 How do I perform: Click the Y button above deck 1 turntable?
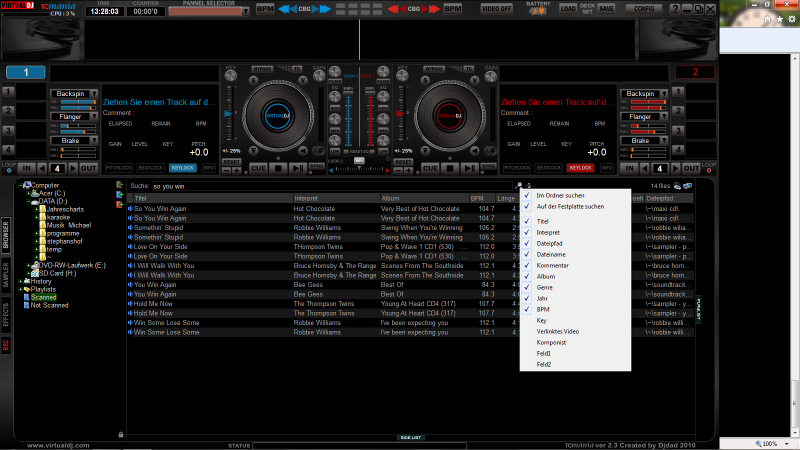tap(303, 80)
